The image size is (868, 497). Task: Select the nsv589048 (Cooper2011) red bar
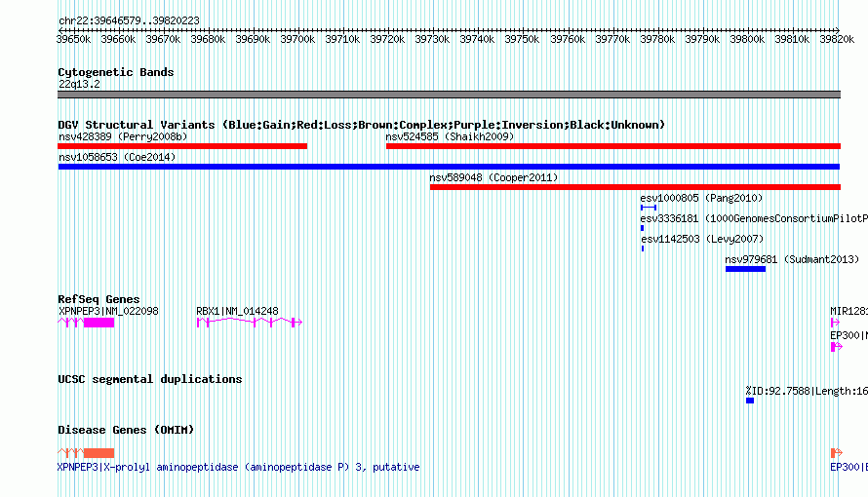(x=635, y=187)
